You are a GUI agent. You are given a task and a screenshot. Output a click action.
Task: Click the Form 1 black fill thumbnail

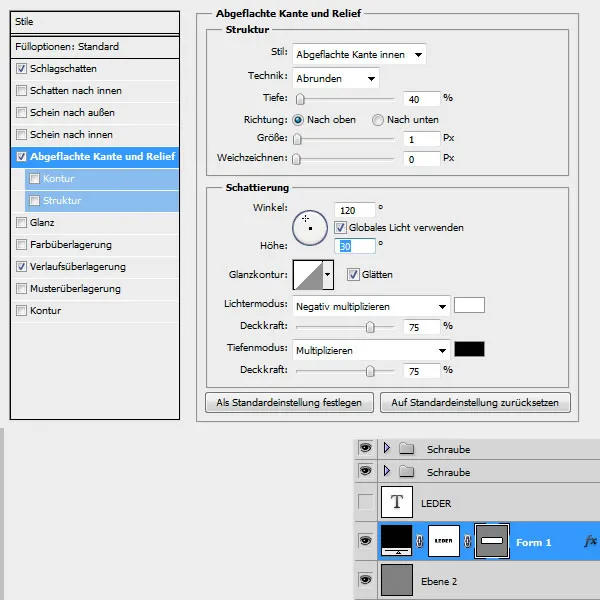point(399,541)
